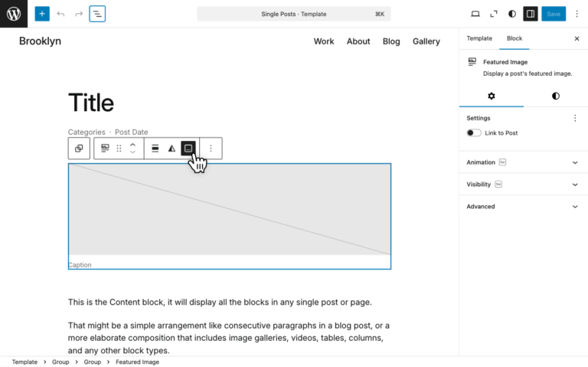Screen dimensions: 588x367
Task: Click the Featured Image block icon in sidebar
Action: pyautogui.click(x=472, y=62)
